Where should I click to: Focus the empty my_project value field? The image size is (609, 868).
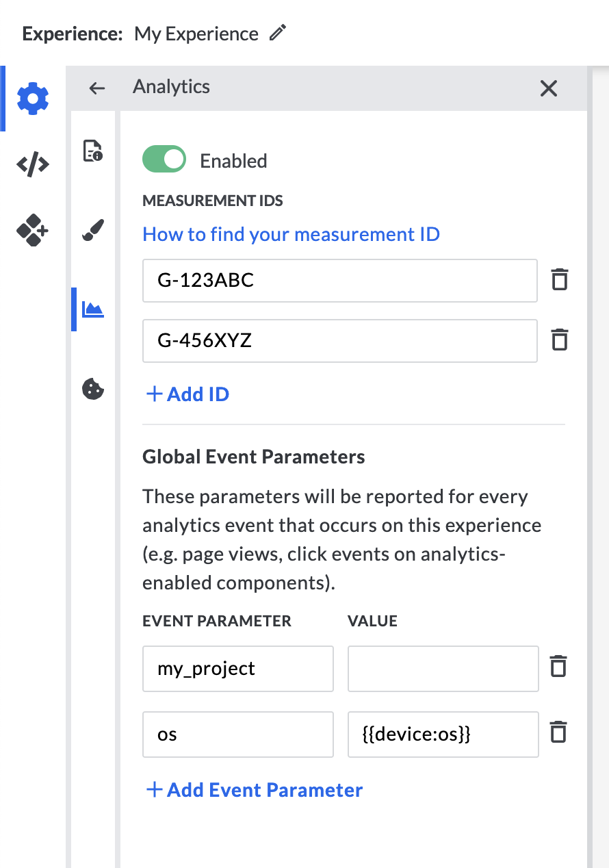(443, 668)
